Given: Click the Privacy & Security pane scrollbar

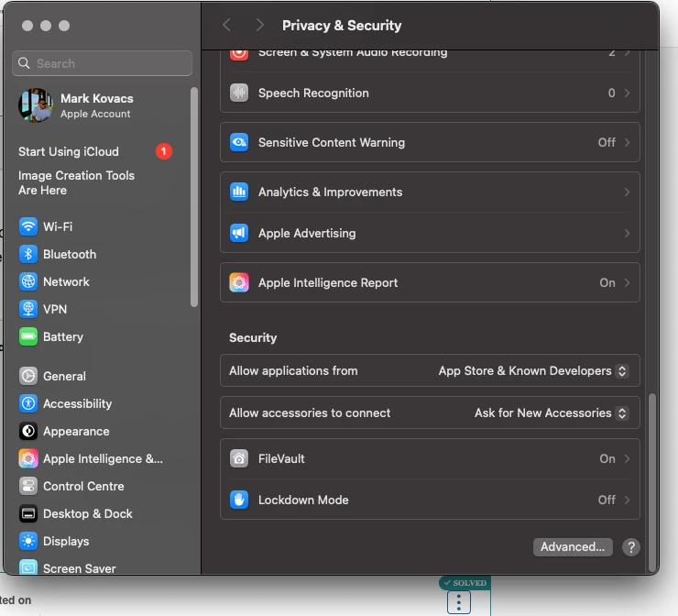Looking at the screenshot, I should pyautogui.click(x=652, y=482).
